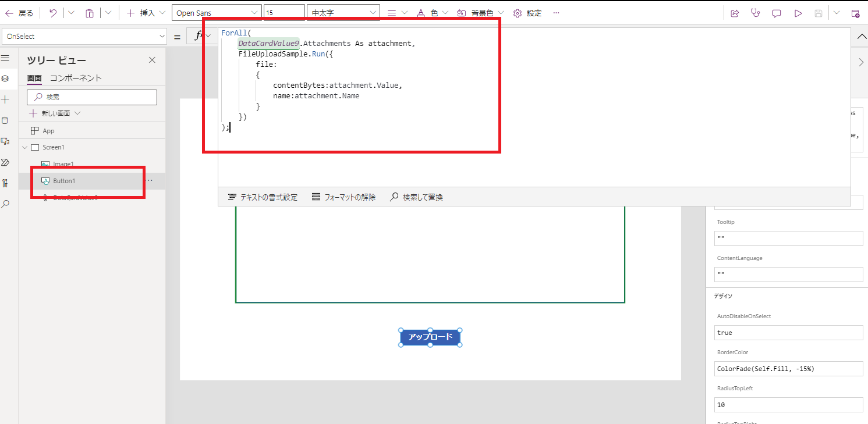Open the Tree view panel icon

pyautogui.click(x=6, y=79)
